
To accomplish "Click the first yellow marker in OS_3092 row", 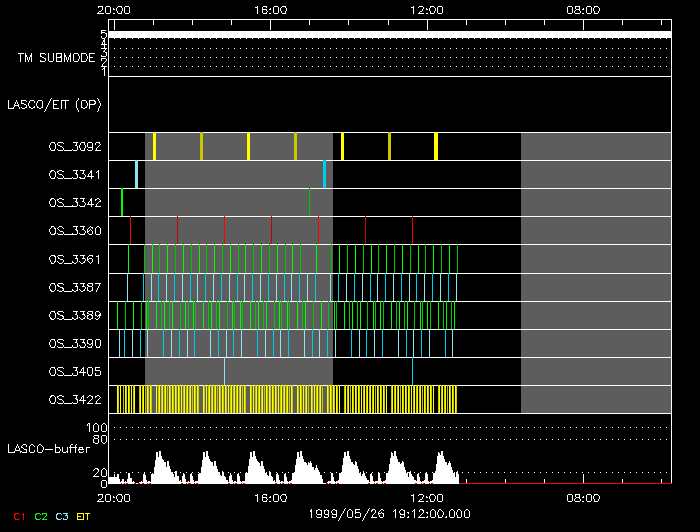I will pyautogui.click(x=154, y=146).
